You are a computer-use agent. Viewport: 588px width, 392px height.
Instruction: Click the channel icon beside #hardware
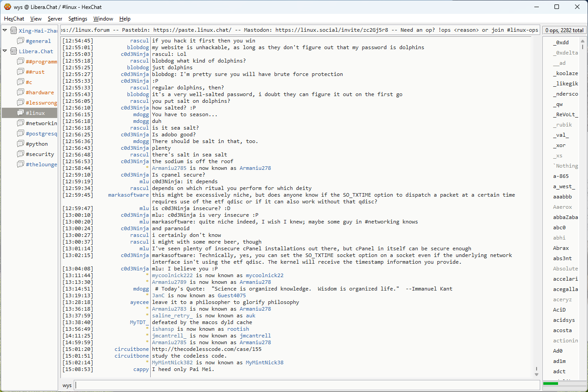click(x=21, y=93)
